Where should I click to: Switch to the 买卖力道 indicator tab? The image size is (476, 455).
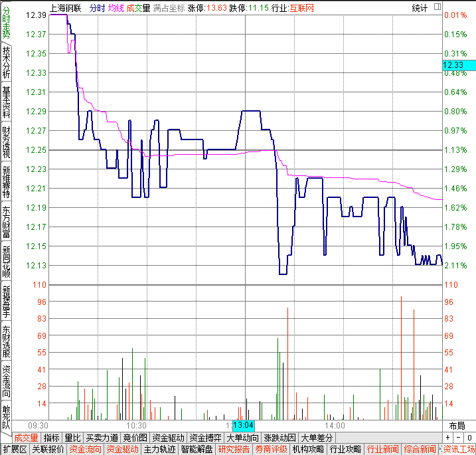102,438
